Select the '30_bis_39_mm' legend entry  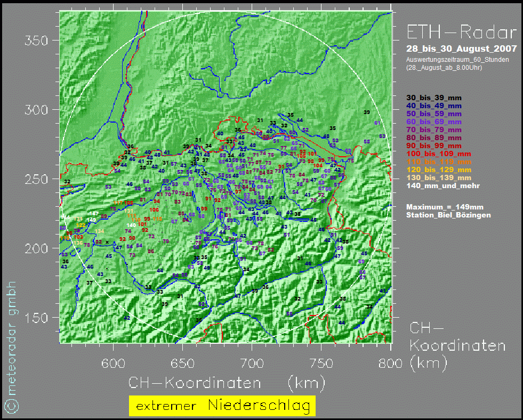click(x=434, y=98)
